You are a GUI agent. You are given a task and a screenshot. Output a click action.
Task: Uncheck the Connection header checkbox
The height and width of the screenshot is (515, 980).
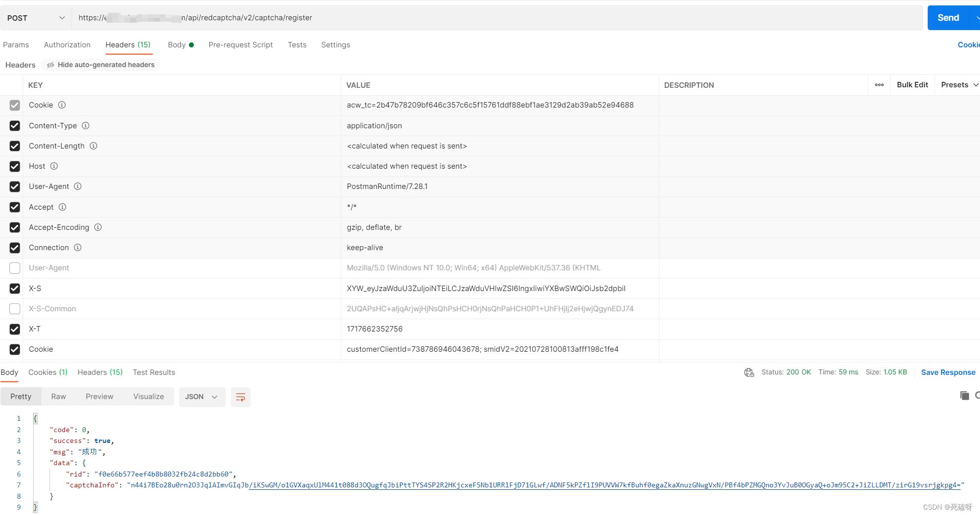click(x=15, y=248)
